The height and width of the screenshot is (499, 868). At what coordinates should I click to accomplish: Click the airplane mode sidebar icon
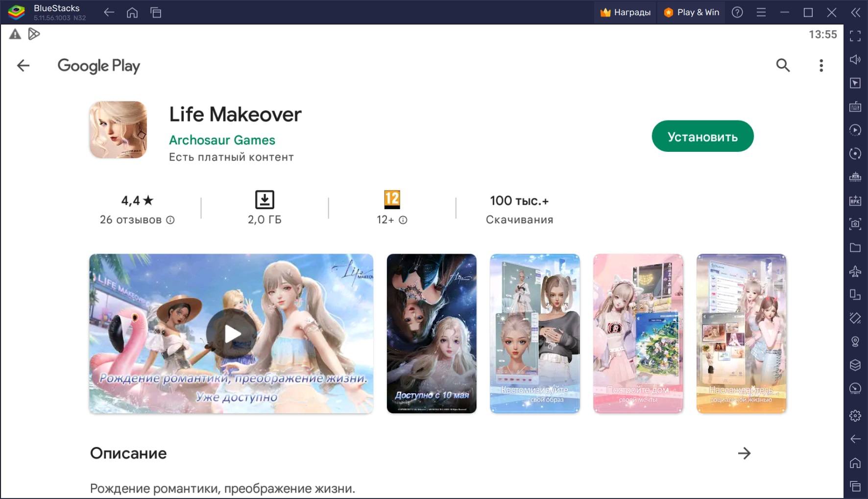[855, 271]
